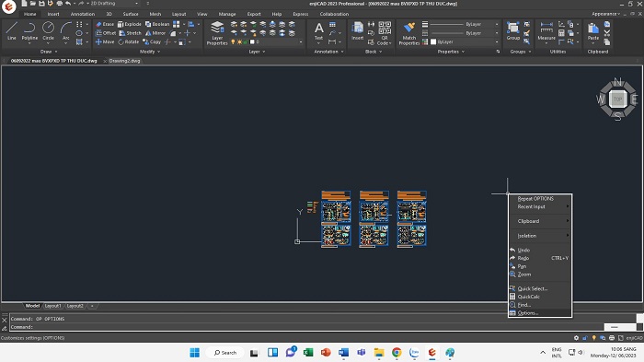Open Recent Input submenu
Viewport: 644px width, 362px height.
[540, 207]
